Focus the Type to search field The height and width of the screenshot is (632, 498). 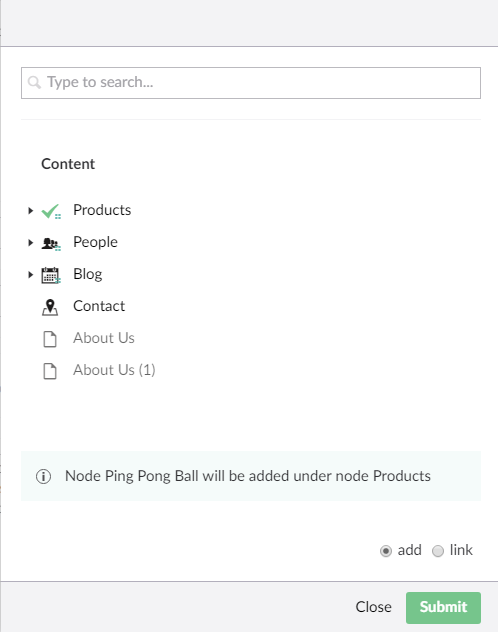251,83
